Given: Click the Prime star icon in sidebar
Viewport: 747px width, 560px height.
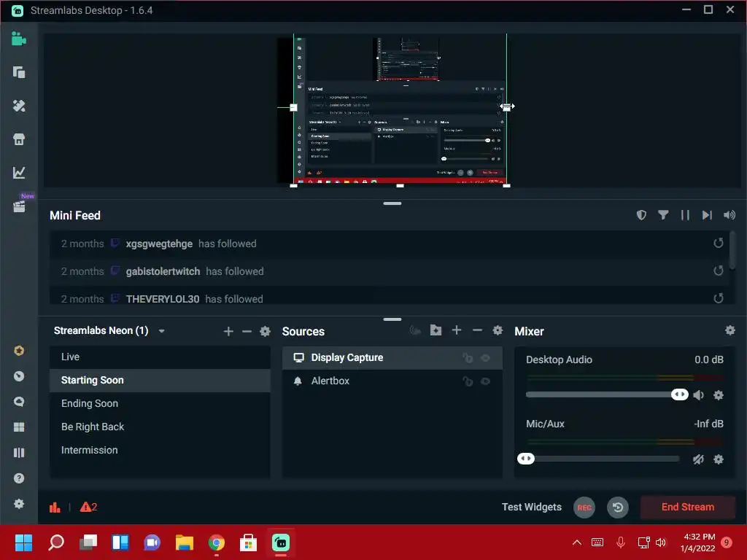Looking at the screenshot, I should point(18,351).
